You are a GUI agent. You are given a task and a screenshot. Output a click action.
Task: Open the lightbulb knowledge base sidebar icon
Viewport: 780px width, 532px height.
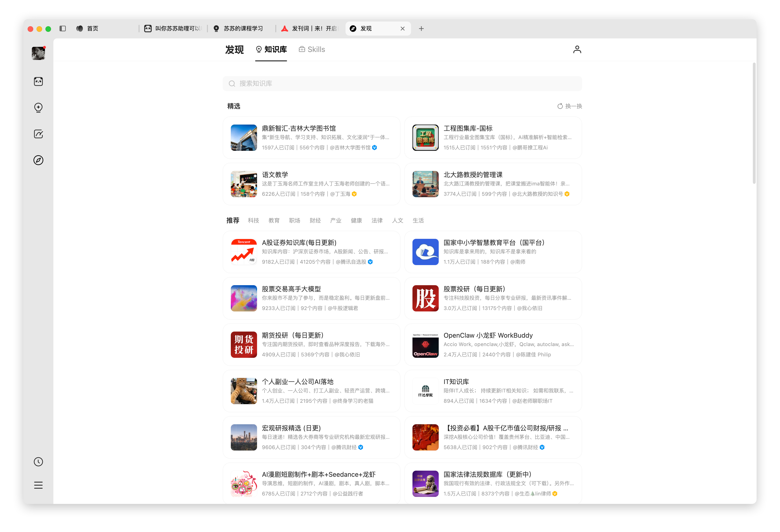click(38, 107)
